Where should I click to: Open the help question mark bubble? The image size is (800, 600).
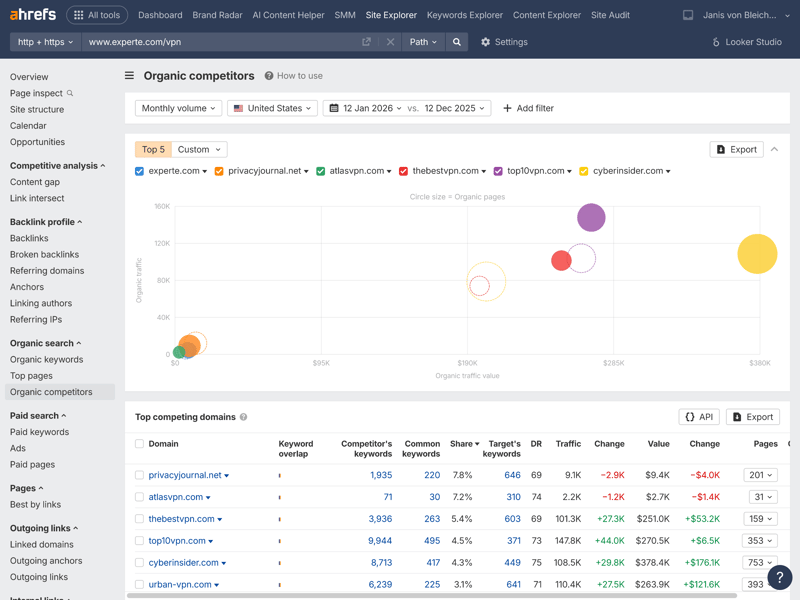click(x=780, y=578)
